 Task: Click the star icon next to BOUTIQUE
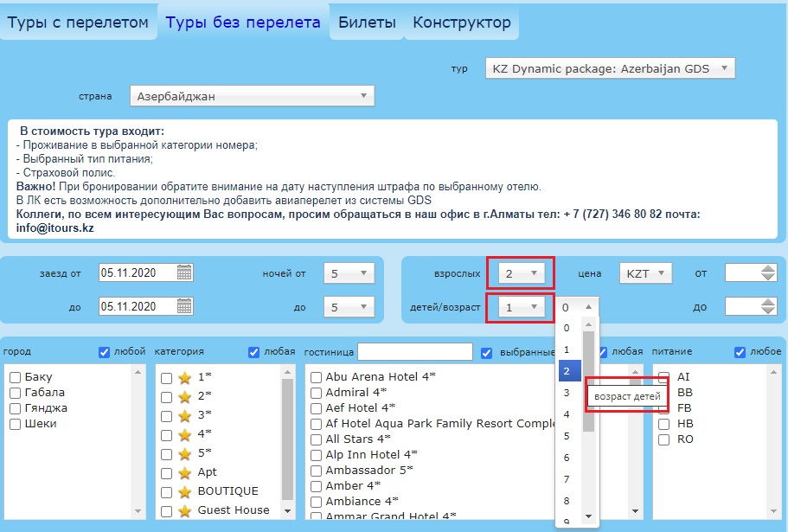click(183, 491)
